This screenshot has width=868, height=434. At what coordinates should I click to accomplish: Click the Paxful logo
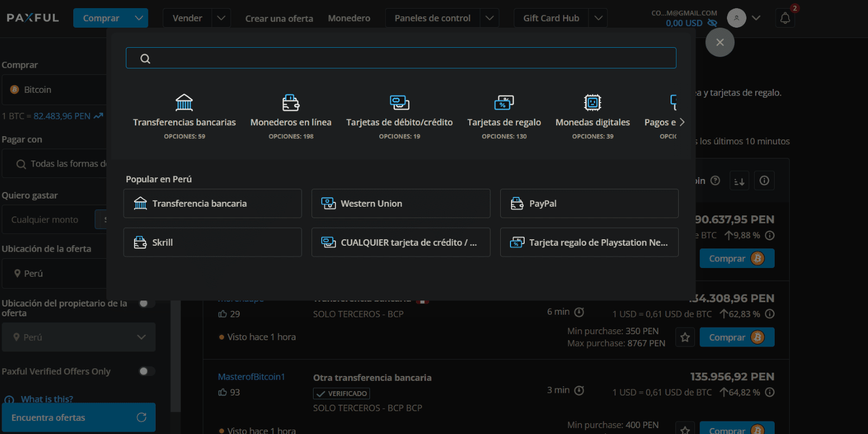point(33,18)
